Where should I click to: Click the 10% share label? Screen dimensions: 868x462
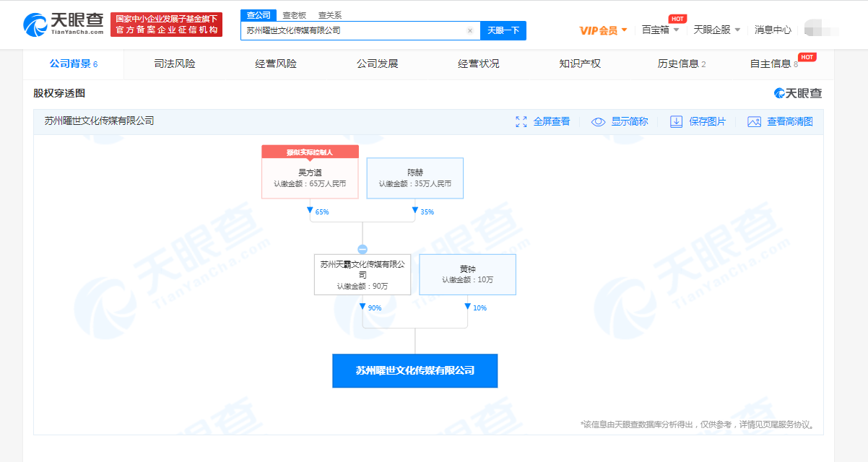[x=479, y=308]
